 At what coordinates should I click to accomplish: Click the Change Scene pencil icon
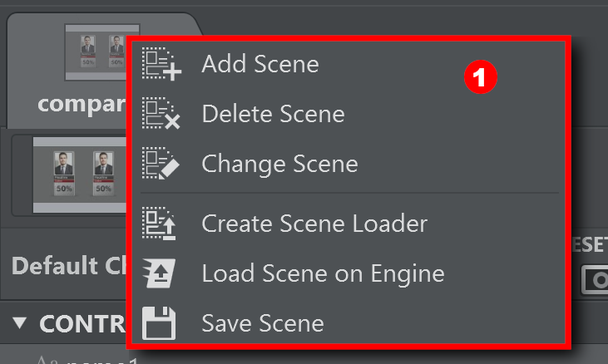pos(161,164)
